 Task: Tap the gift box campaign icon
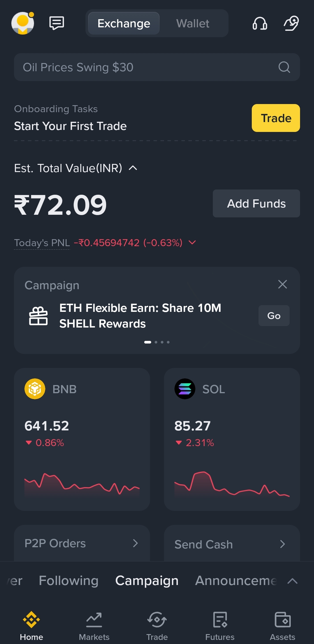[x=38, y=316]
